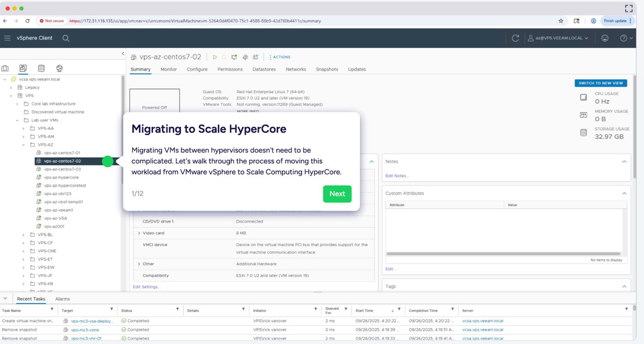Image resolution: width=644 pixels, height=344 pixels.
Task: Click Next in the tour popup
Action: 337,194
